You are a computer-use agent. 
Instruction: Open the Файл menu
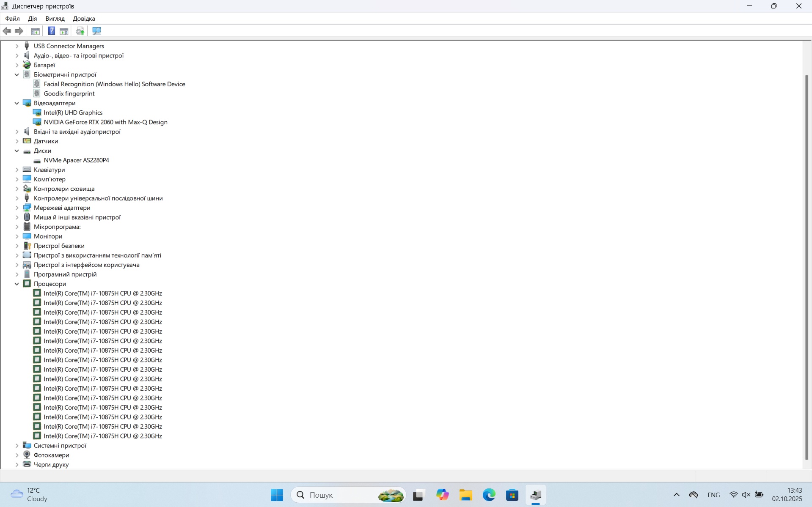coord(12,19)
